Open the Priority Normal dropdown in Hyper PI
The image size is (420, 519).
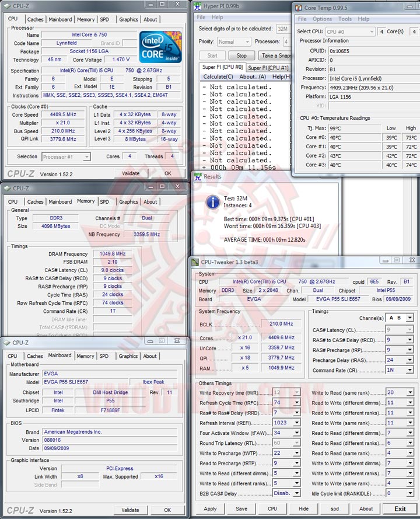pos(234,42)
